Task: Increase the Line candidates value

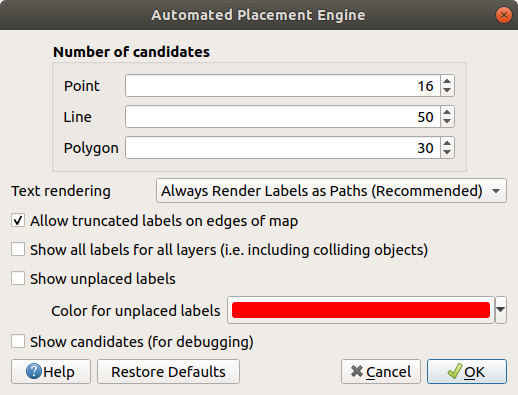Action: (447, 112)
